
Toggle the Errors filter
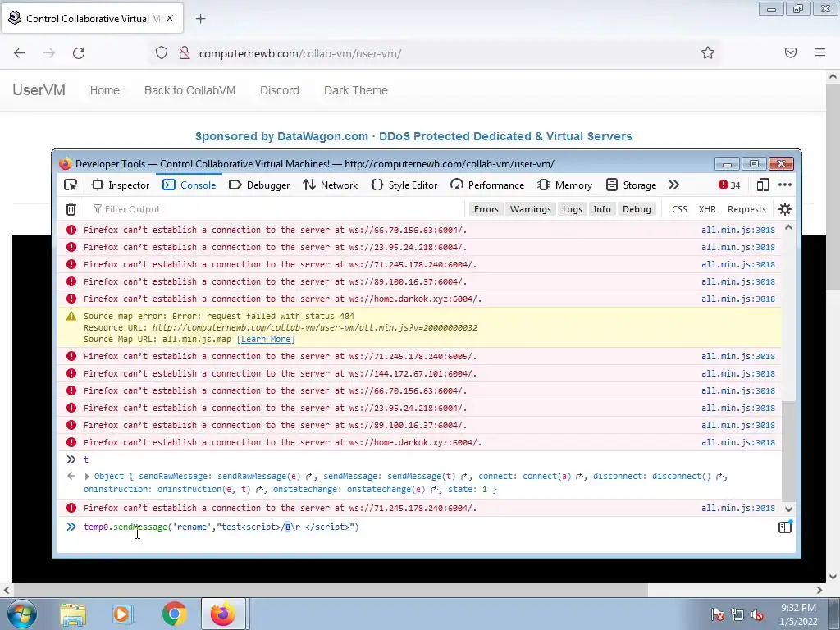click(486, 209)
